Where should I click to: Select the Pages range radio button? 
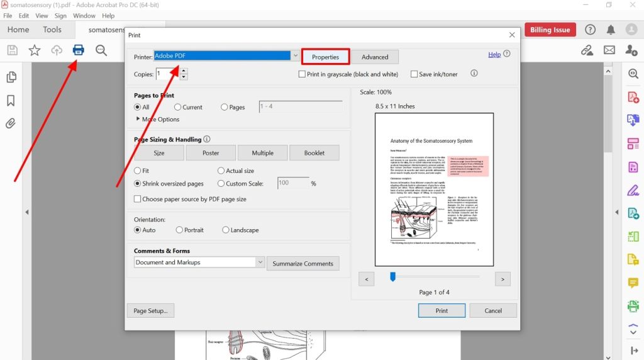click(225, 107)
